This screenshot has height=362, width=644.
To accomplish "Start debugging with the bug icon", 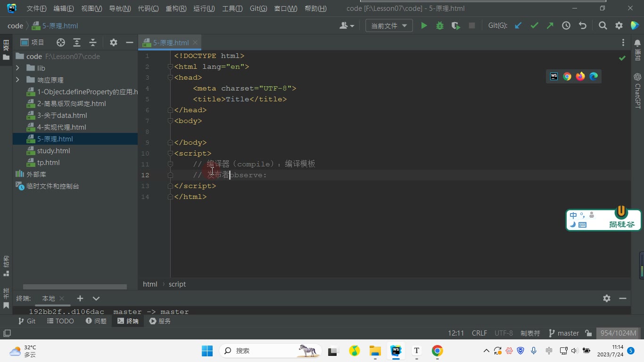I will (x=440, y=26).
